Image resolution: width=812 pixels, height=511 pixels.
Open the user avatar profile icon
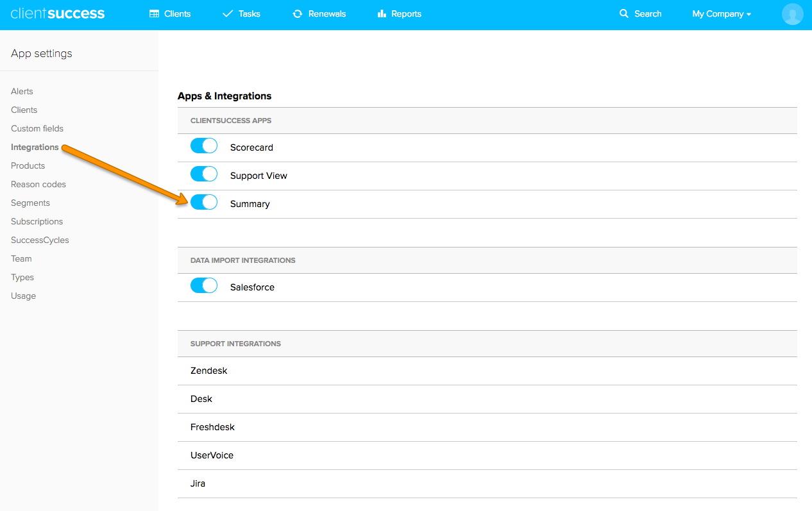793,14
